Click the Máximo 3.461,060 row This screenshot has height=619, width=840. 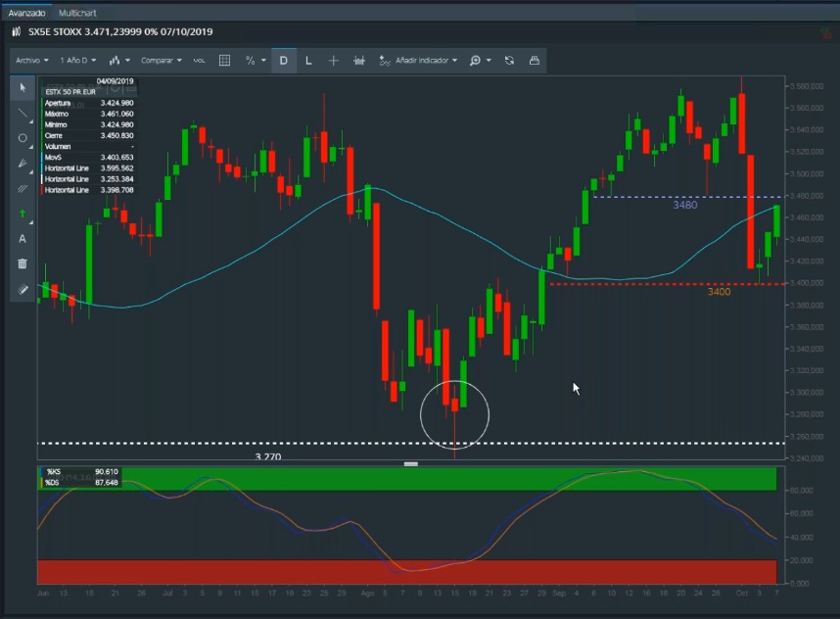88,114
